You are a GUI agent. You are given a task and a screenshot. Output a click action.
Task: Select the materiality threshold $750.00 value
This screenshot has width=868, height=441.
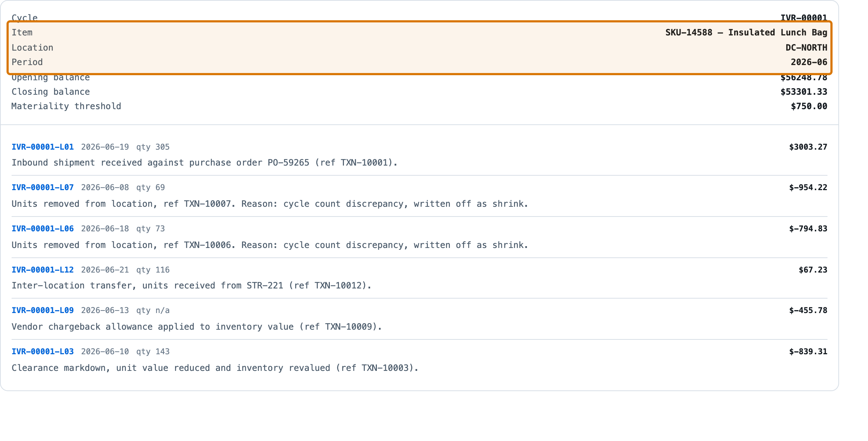(809, 106)
